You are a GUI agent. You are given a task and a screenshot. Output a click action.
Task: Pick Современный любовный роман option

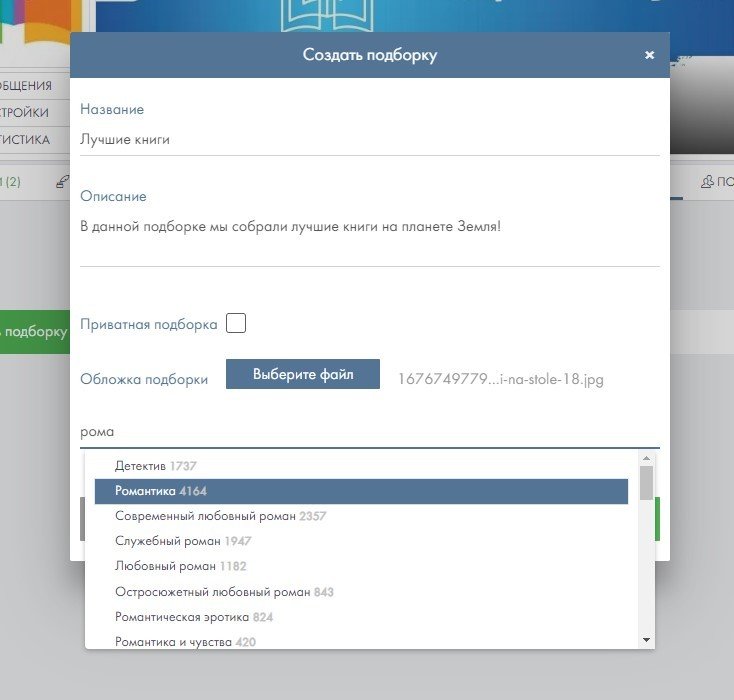(x=361, y=516)
